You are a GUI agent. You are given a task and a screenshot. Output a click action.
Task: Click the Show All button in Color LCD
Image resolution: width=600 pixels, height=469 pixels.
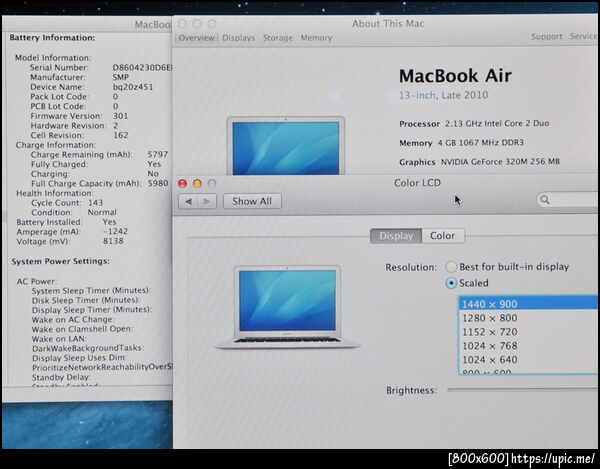click(252, 201)
